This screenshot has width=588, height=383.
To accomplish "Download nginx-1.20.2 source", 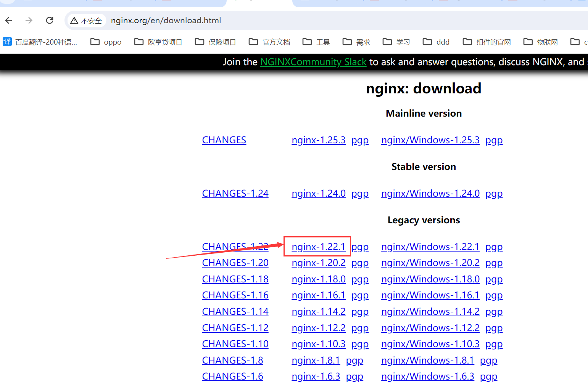I will coord(319,263).
